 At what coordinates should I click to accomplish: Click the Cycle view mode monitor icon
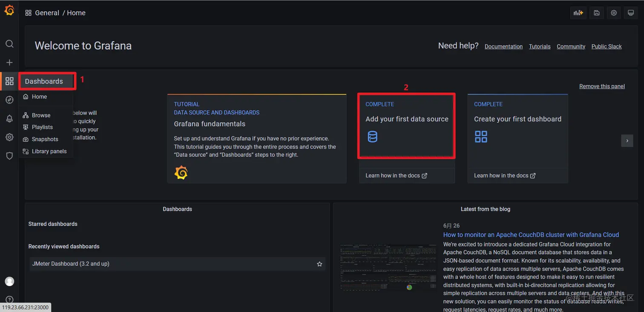click(x=631, y=13)
